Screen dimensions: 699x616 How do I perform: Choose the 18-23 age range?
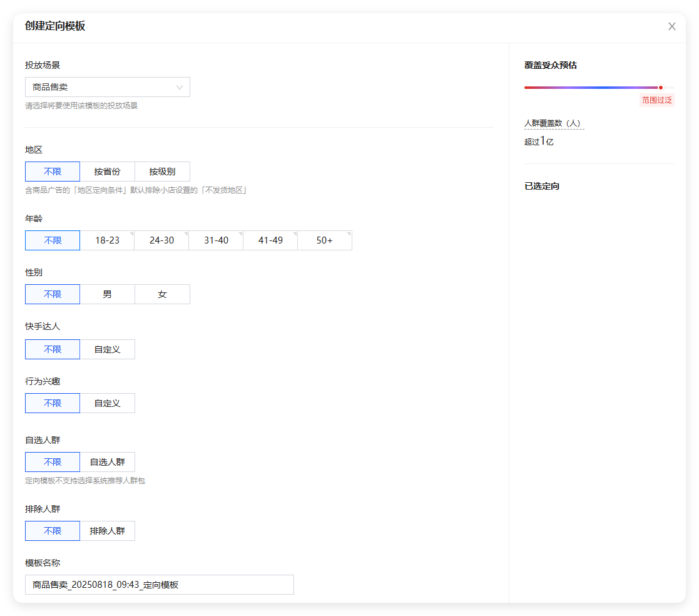click(x=107, y=240)
